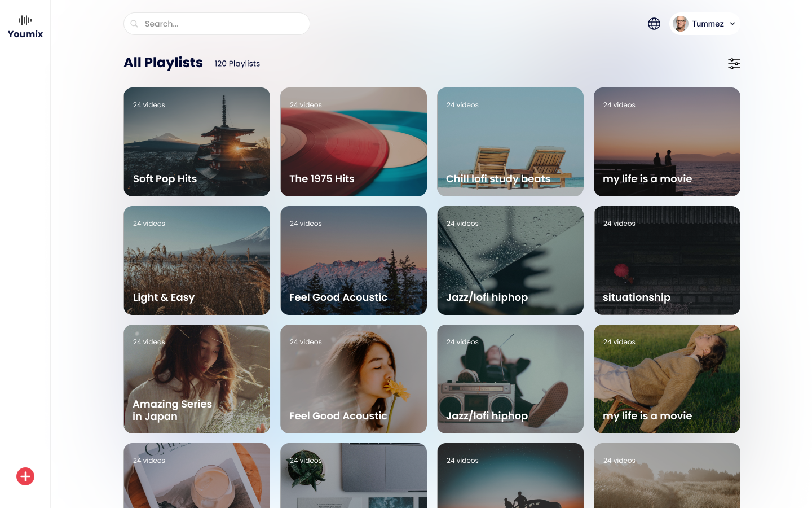
Task: Open Feel Good Acoustic mountain playlist
Action: pos(354,260)
